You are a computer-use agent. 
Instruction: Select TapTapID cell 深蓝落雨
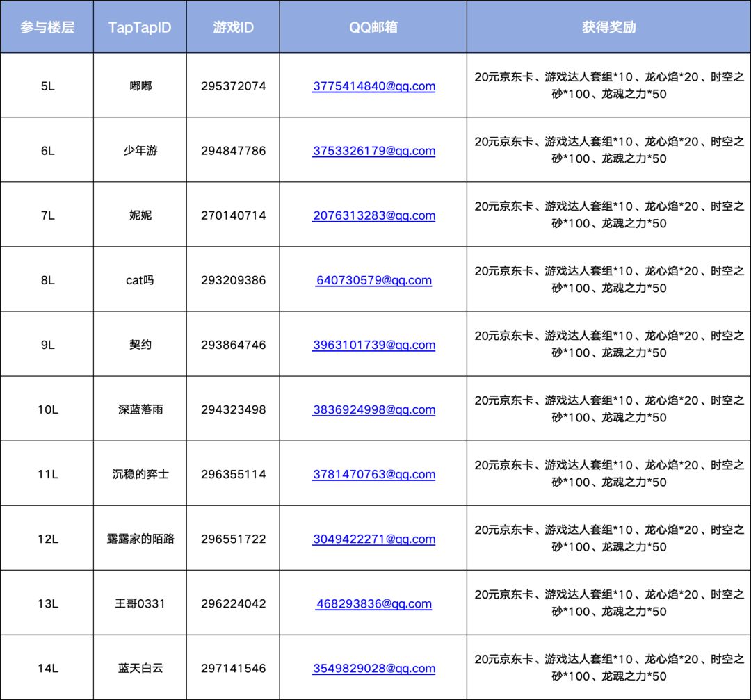140,409
